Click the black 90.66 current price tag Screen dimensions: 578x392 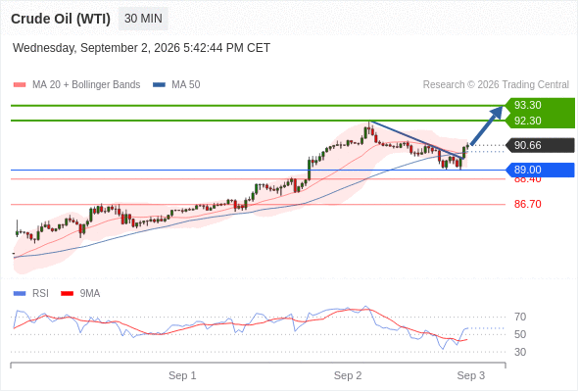pyautogui.click(x=540, y=145)
